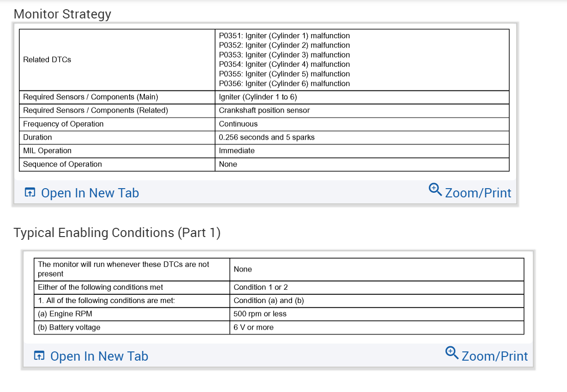
Task: Click the Related DTCs cell
Action: coord(47,59)
